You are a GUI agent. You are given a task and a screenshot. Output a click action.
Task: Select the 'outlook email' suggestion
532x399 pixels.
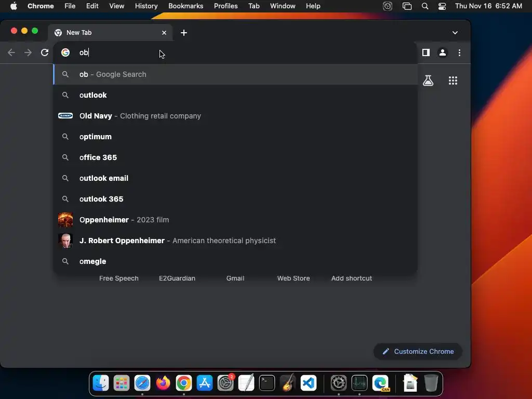[235, 178]
